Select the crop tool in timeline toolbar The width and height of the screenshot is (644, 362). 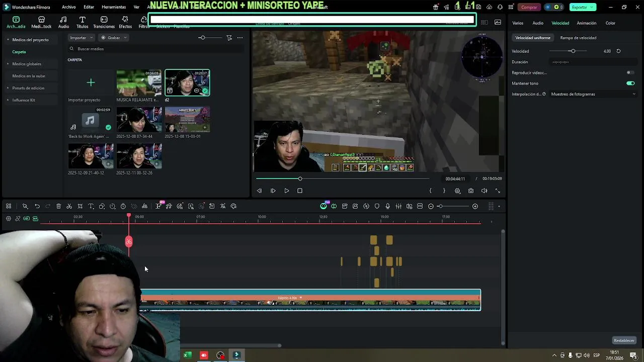[x=80, y=206]
